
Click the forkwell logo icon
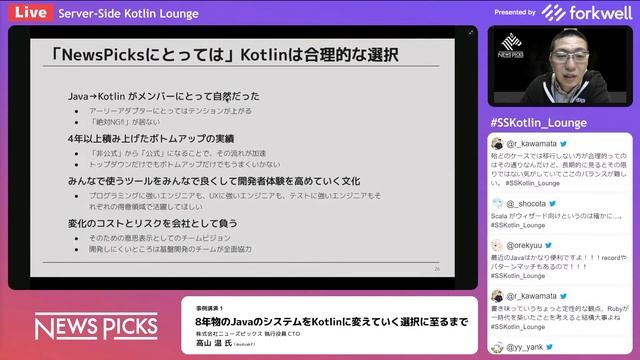(x=553, y=13)
